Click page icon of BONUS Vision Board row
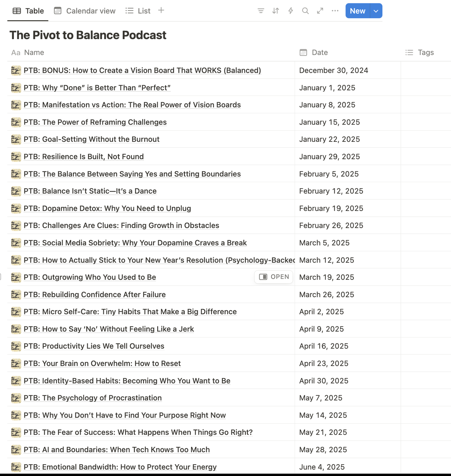Viewport: 451px width, 476px height. point(16,70)
